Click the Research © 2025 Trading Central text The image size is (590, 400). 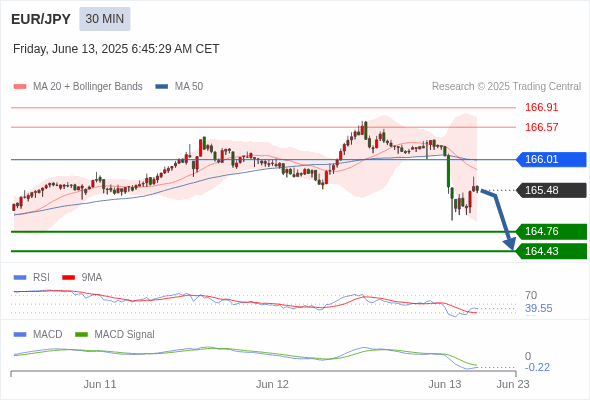[506, 87]
